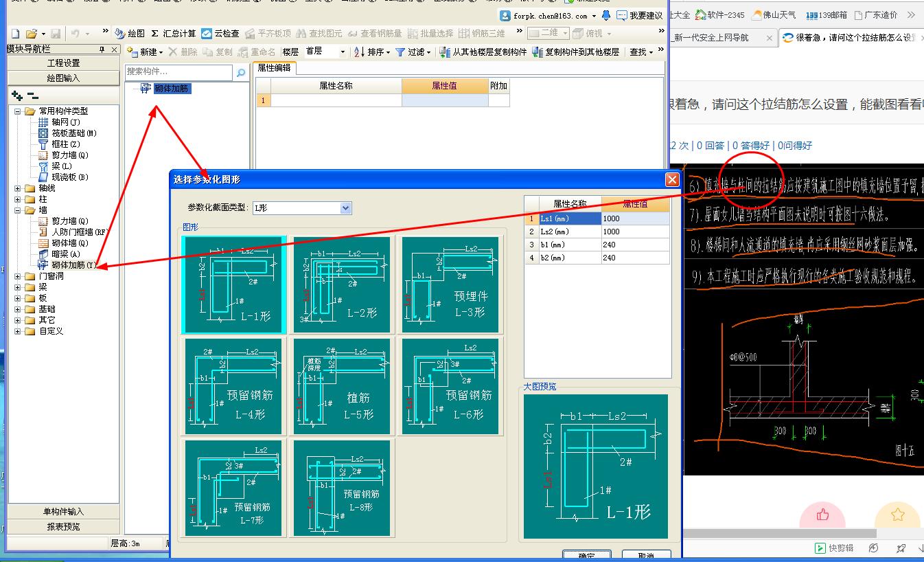This screenshot has height=562, width=924.
Task: Select the 预留钢筋 L-8形 thumbnail
Action: pyautogui.click(x=341, y=488)
